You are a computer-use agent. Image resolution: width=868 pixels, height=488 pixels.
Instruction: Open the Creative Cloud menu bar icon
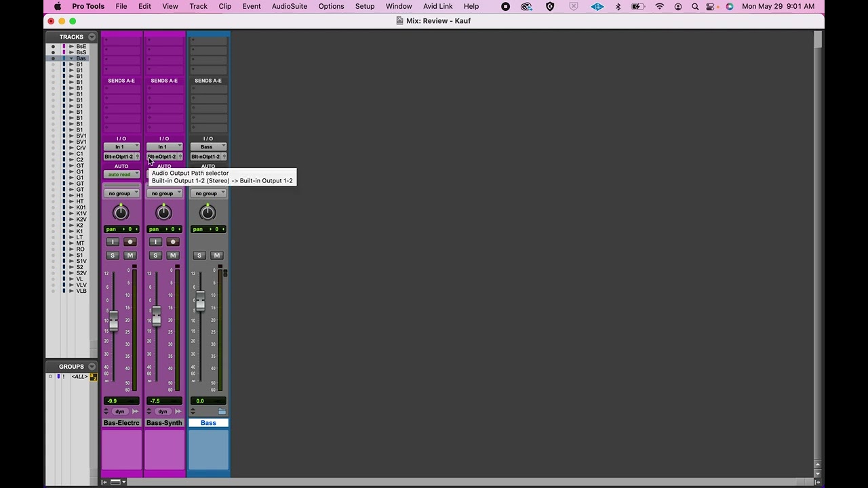pyautogui.click(x=527, y=6)
